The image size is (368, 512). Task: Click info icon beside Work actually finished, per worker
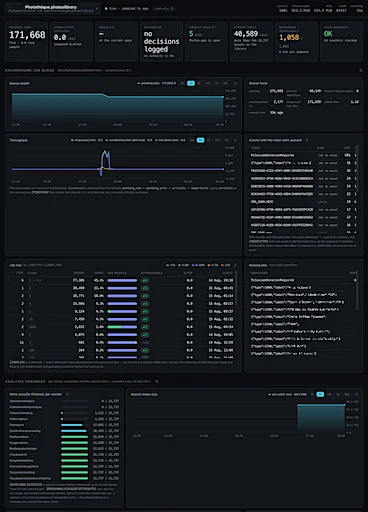click(x=67, y=394)
